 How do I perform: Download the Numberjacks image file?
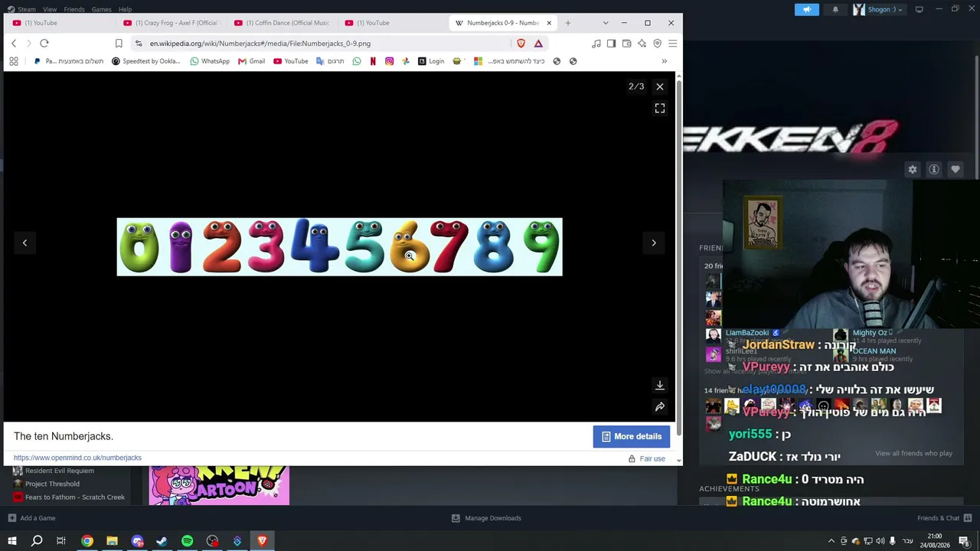coord(660,385)
